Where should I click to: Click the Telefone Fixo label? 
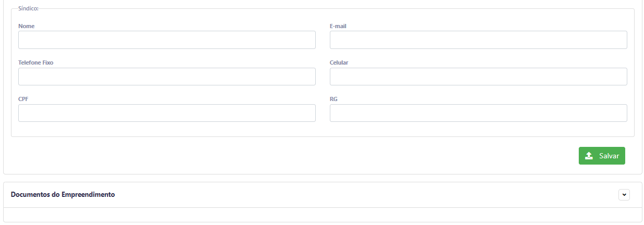click(x=35, y=63)
